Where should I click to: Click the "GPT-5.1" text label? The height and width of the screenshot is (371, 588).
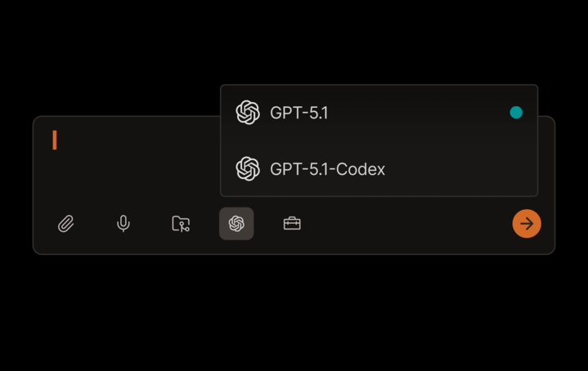click(298, 113)
